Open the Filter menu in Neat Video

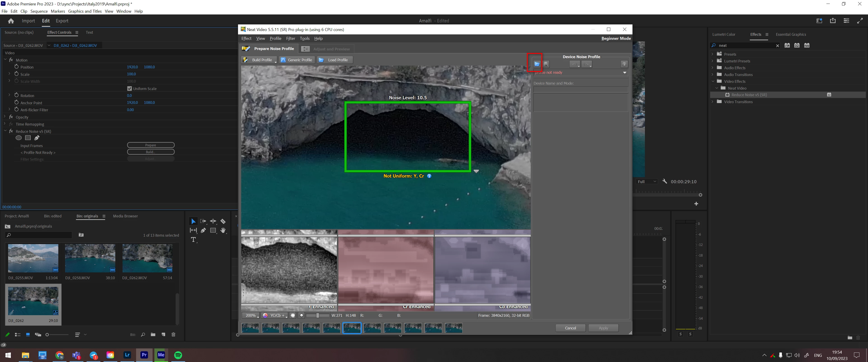[x=290, y=38]
